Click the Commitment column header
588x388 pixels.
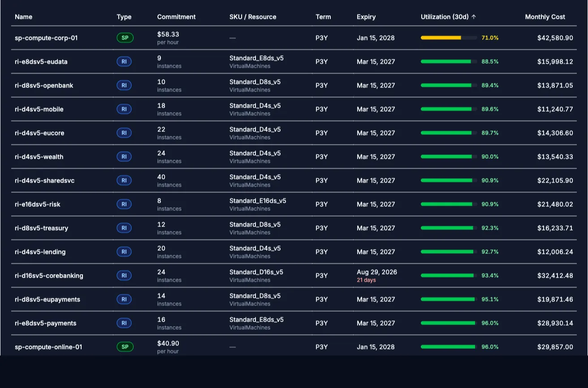point(176,17)
